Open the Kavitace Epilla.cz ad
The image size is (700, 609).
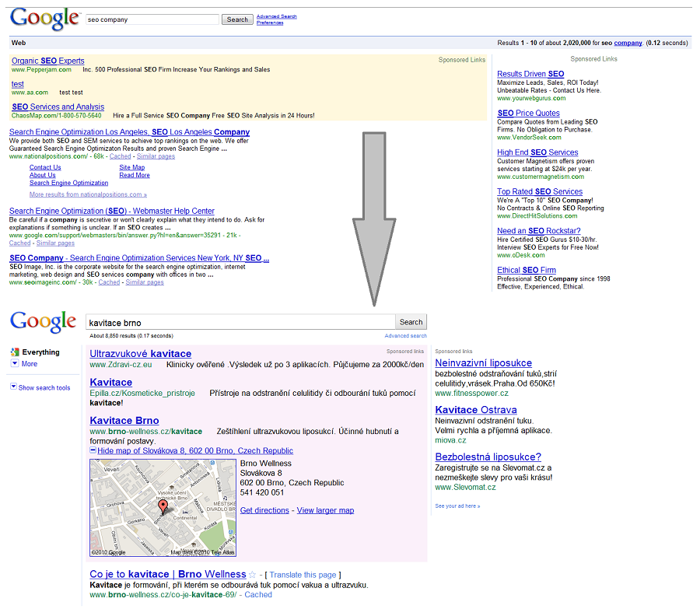coord(111,382)
